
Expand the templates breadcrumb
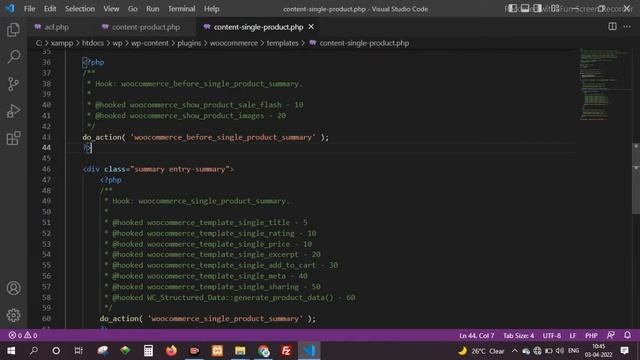point(282,43)
